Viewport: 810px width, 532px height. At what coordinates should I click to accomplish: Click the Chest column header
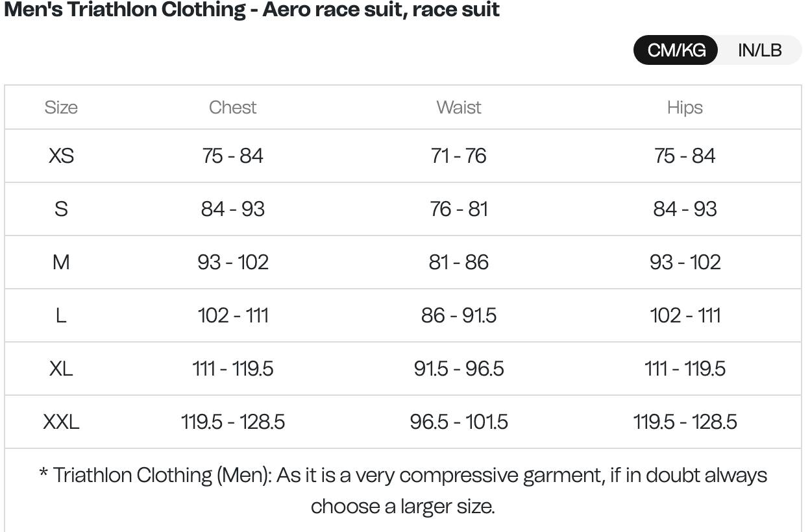click(232, 107)
